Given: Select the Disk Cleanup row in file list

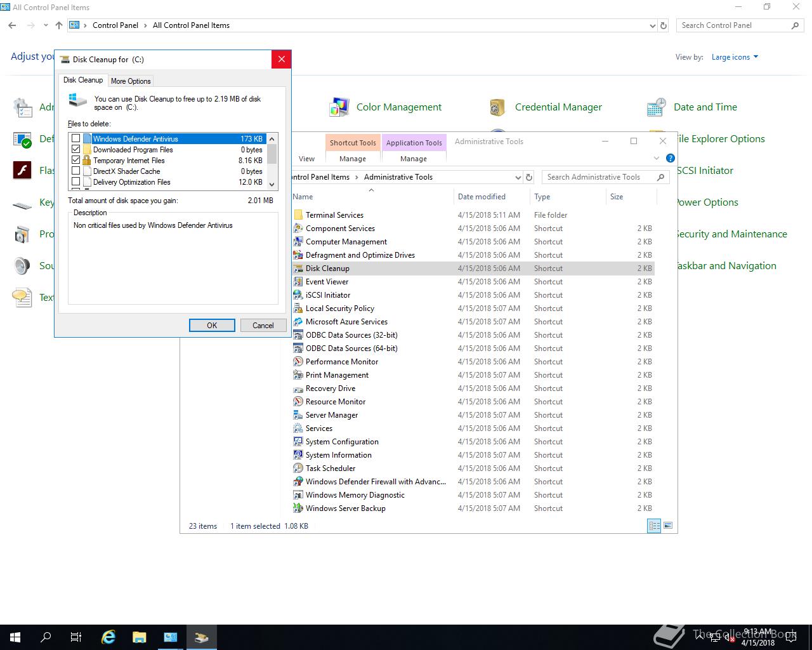Looking at the screenshot, I should [473, 269].
